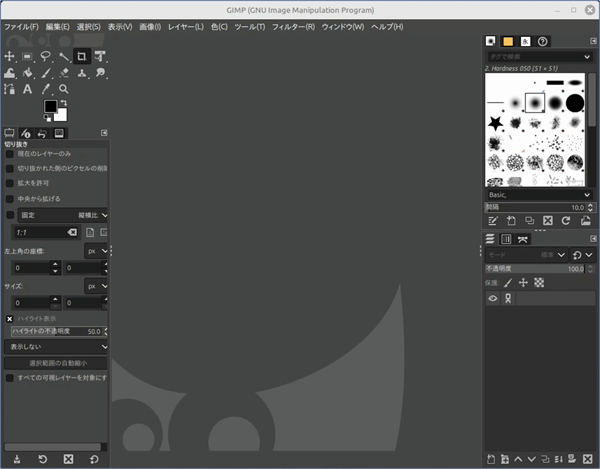Uncheck the ハイライト表示 checkbox
Screen dimensions: 600x469
[10, 319]
